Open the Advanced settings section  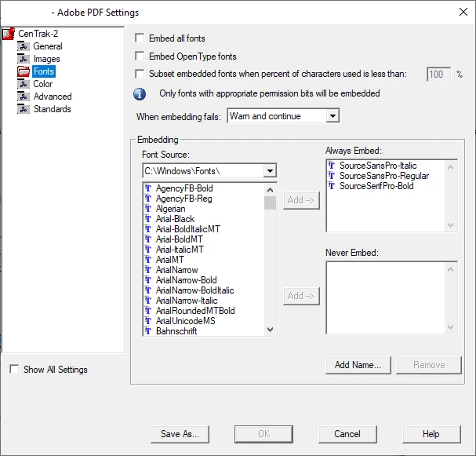(x=53, y=97)
